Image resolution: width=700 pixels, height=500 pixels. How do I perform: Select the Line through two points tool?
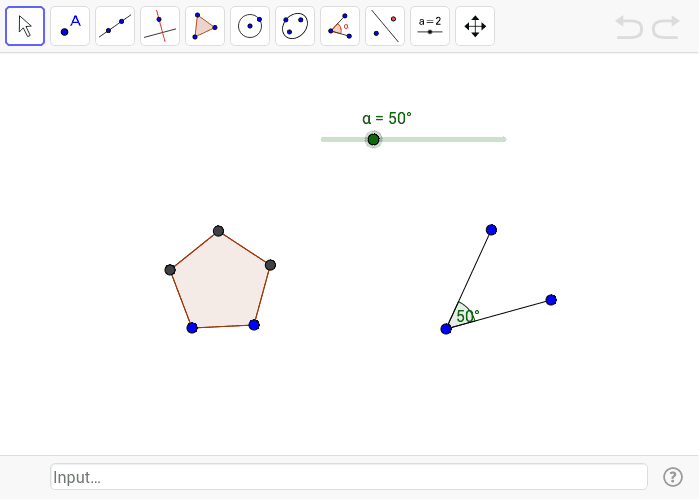point(115,26)
